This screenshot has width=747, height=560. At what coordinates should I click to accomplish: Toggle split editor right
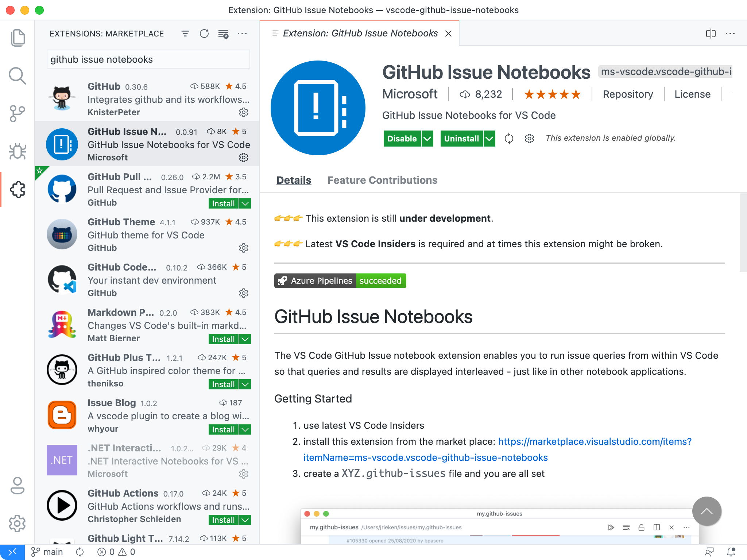point(711,34)
